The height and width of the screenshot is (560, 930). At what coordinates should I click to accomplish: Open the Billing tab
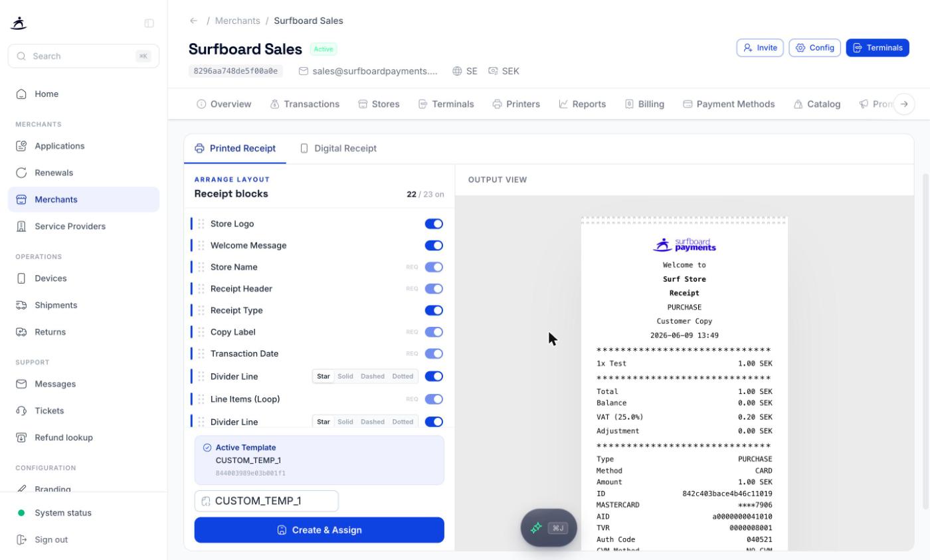(x=644, y=104)
